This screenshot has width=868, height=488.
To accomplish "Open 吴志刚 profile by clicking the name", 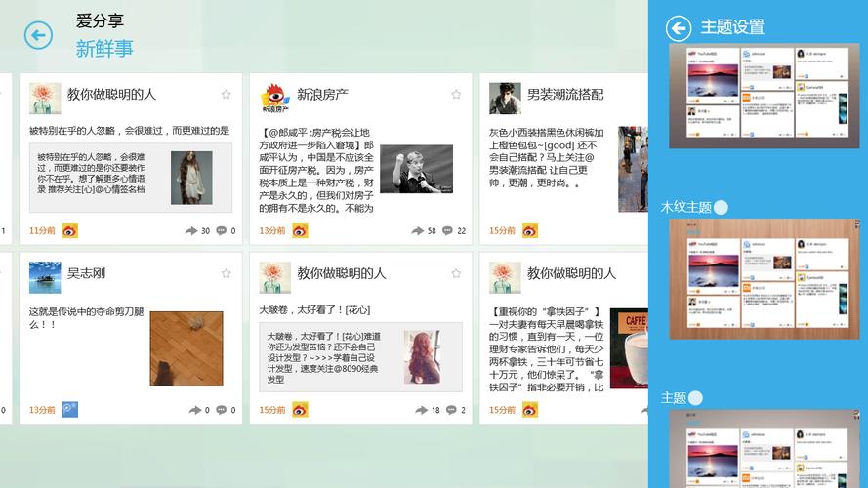I will tap(86, 273).
